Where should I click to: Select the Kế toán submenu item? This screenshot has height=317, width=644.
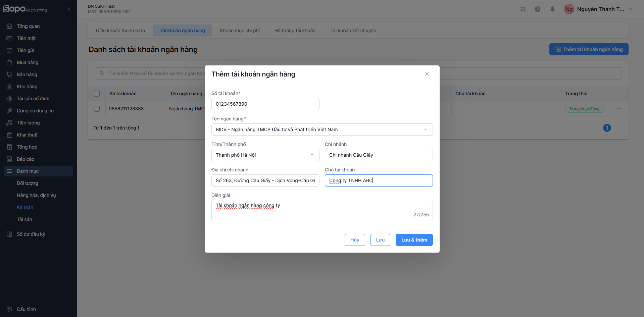pos(25,207)
